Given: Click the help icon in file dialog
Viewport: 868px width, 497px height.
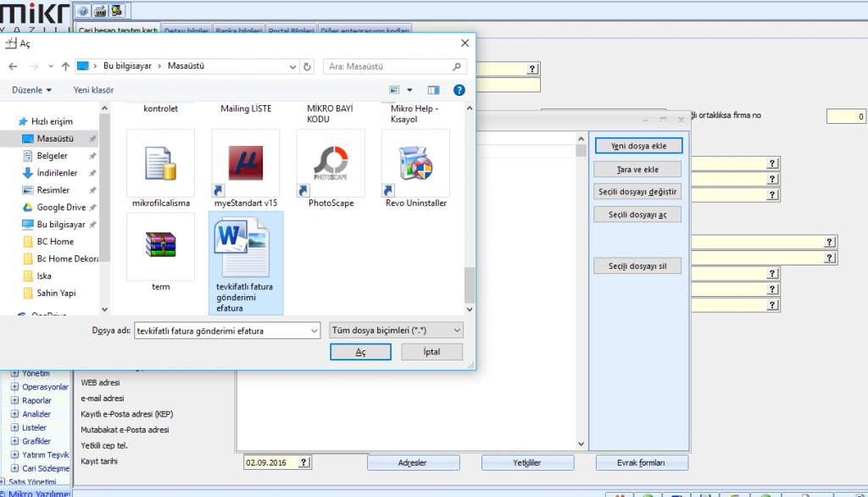Looking at the screenshot, I should click(459, 90).
